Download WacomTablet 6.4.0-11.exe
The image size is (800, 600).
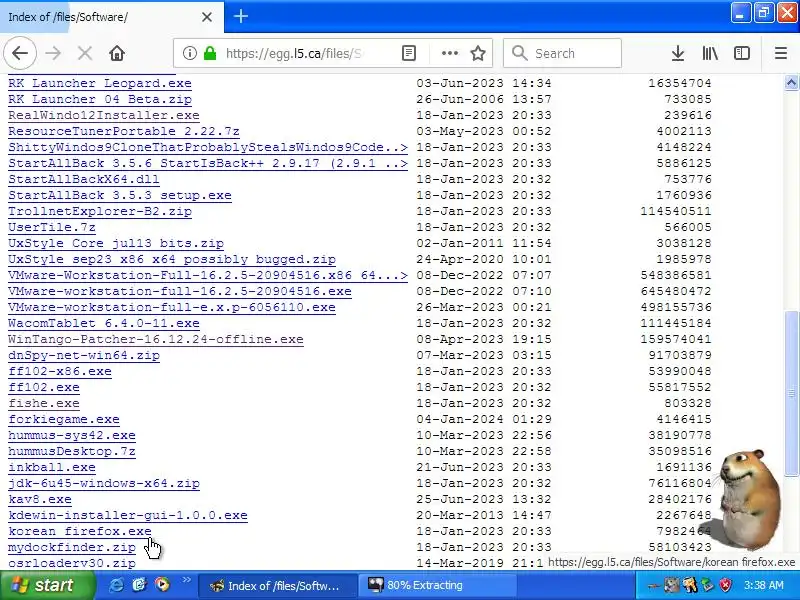coord(104,323)
